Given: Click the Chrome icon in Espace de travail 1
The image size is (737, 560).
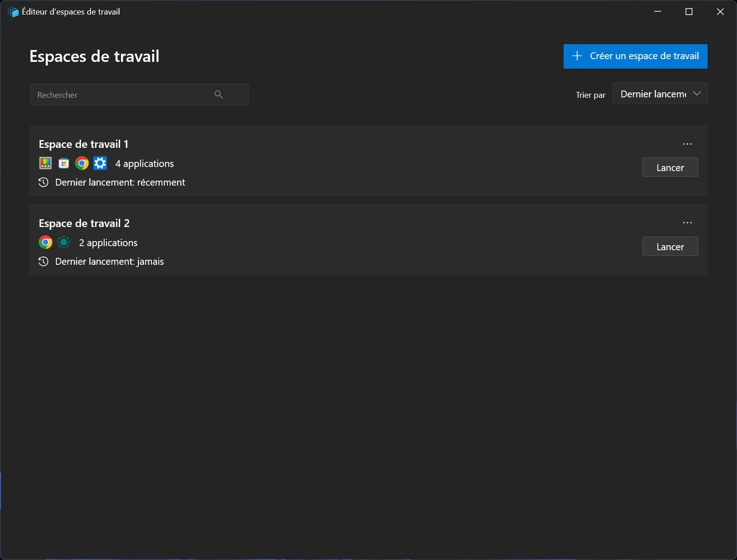Looking at the screenshot, I should click(x=82, y=163).
